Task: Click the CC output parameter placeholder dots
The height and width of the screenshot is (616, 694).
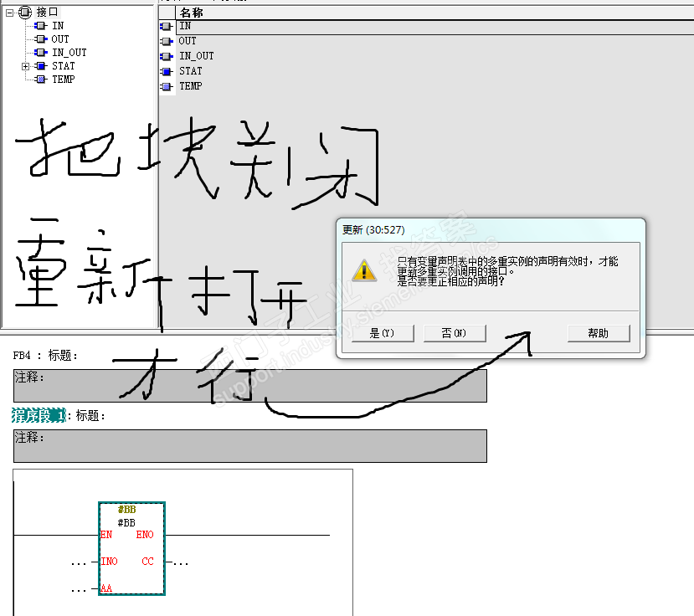Action: [x=181, y=563]
